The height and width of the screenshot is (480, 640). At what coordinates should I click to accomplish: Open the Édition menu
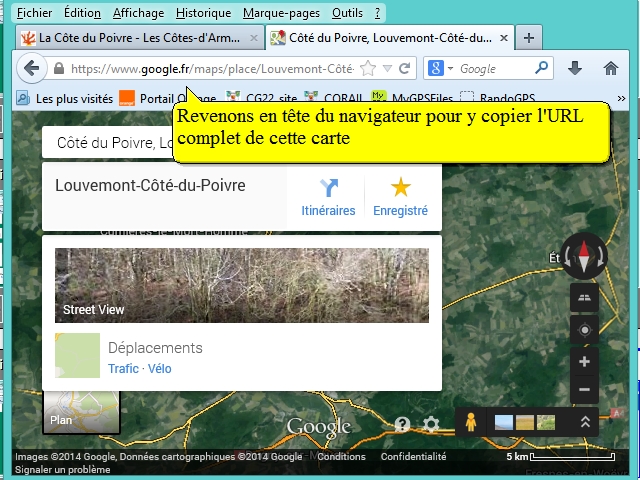[82, 13]
